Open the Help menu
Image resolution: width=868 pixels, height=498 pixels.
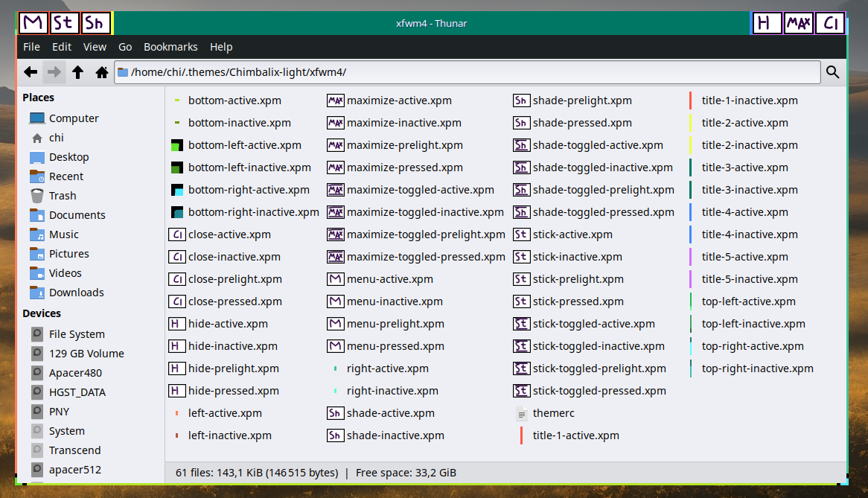pos(221,47)
